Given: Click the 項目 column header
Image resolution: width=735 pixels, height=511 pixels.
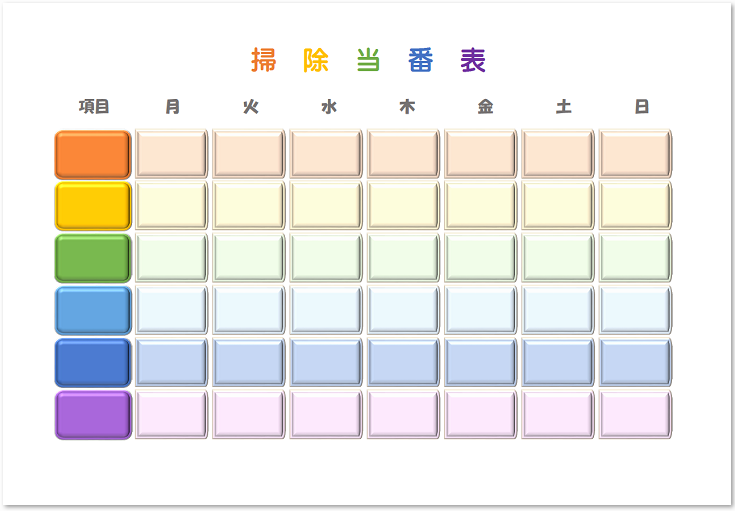Looking at the screenshot, I should click(x=94, y=107).
